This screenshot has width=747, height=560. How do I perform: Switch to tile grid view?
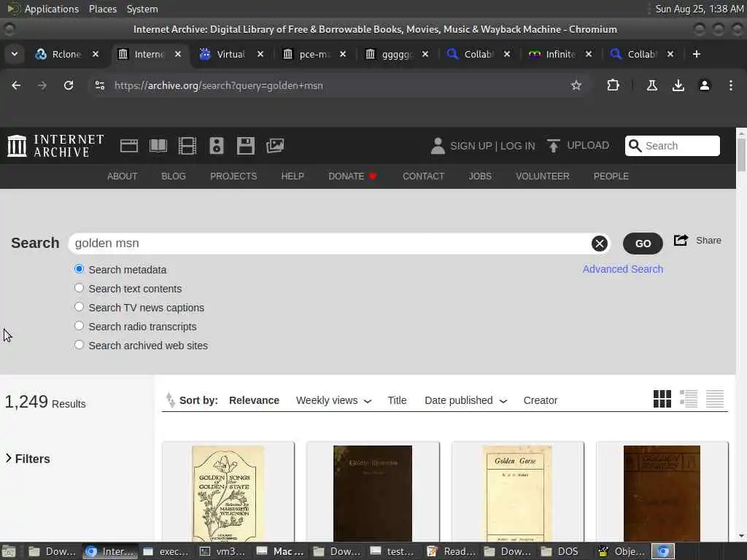tap(662, 399)
